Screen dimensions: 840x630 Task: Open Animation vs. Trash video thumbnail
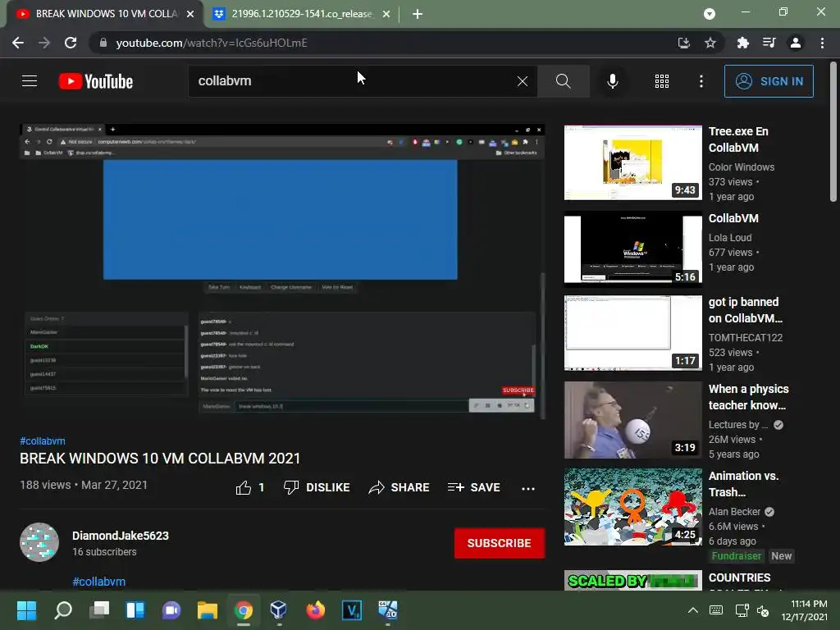[632, 507]
